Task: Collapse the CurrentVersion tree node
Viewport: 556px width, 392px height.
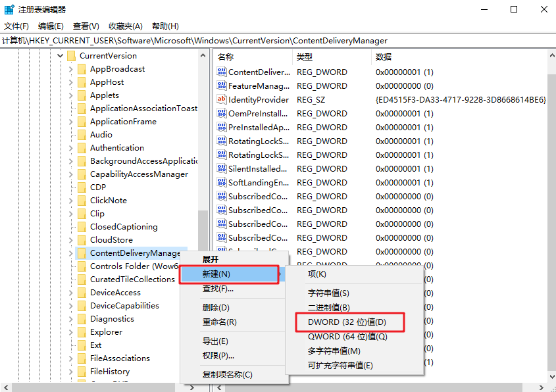Action: 60,56
